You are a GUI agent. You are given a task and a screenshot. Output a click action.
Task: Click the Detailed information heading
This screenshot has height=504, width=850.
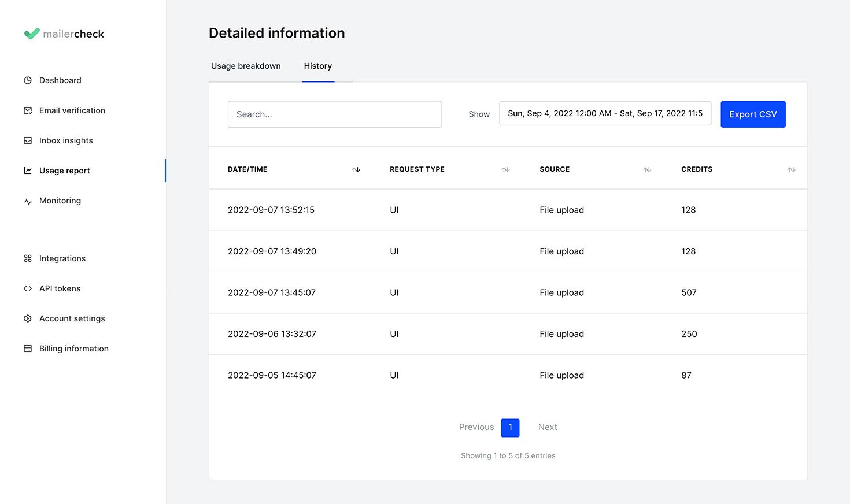[x=277, y=33]
